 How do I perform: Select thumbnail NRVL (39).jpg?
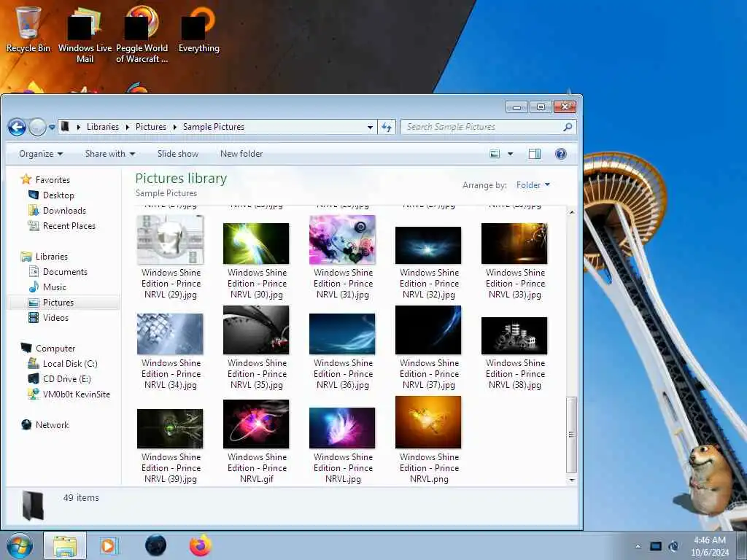170,429
